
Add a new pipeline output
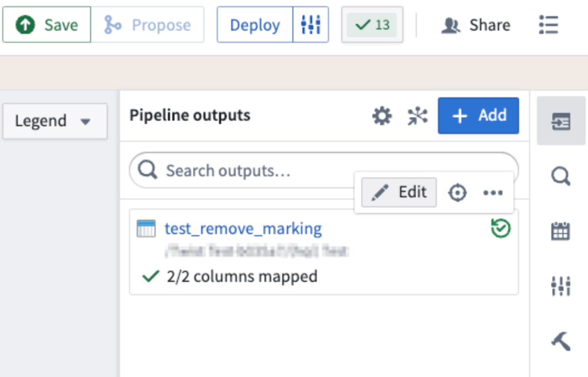pos(479,116)
